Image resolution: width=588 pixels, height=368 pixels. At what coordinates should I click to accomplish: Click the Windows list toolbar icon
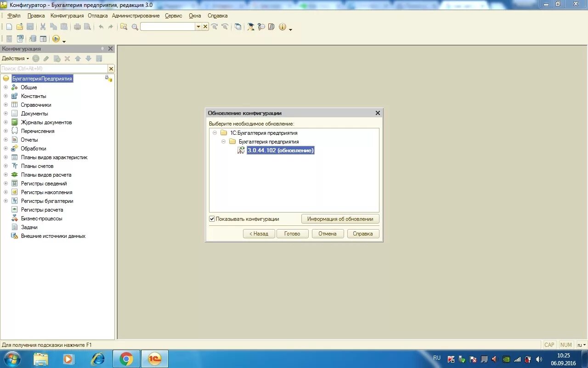click(237, 27)
